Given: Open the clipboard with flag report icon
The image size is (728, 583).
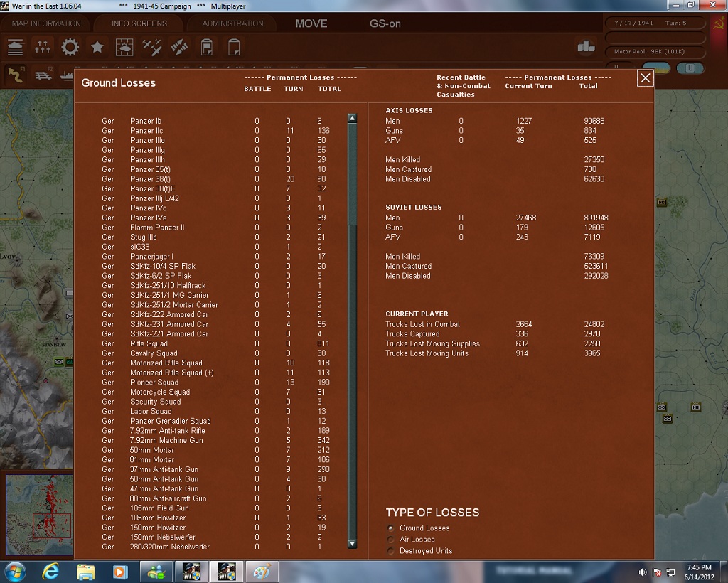Looking at the screenshot, I should (x=207, y=47).
